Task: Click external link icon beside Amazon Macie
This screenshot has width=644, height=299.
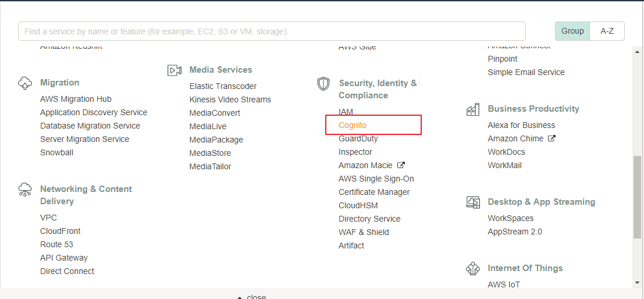Action: tap(401, 165)
